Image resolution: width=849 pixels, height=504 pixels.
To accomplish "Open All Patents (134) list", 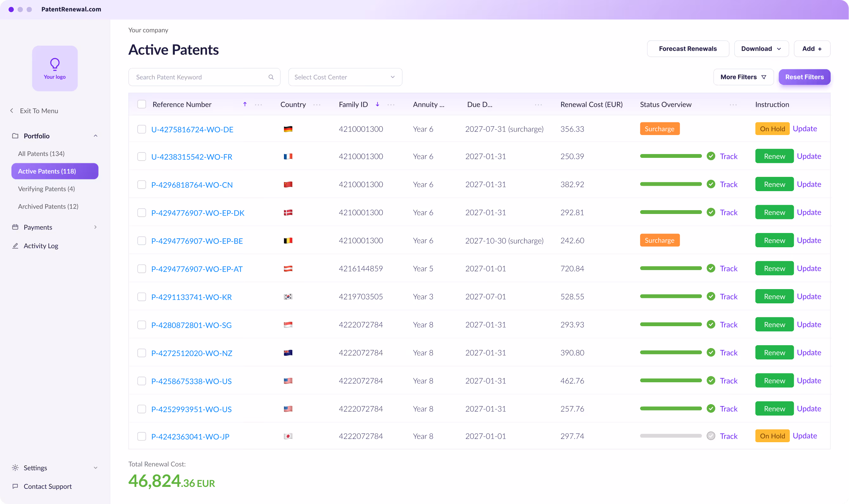I will tap(41, 153).
